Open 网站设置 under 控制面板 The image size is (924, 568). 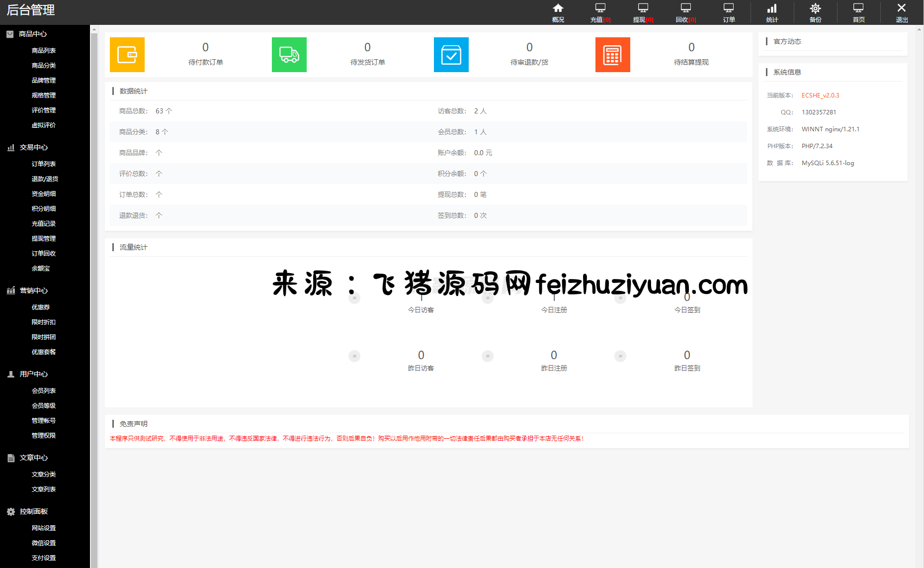pos(44,528)
